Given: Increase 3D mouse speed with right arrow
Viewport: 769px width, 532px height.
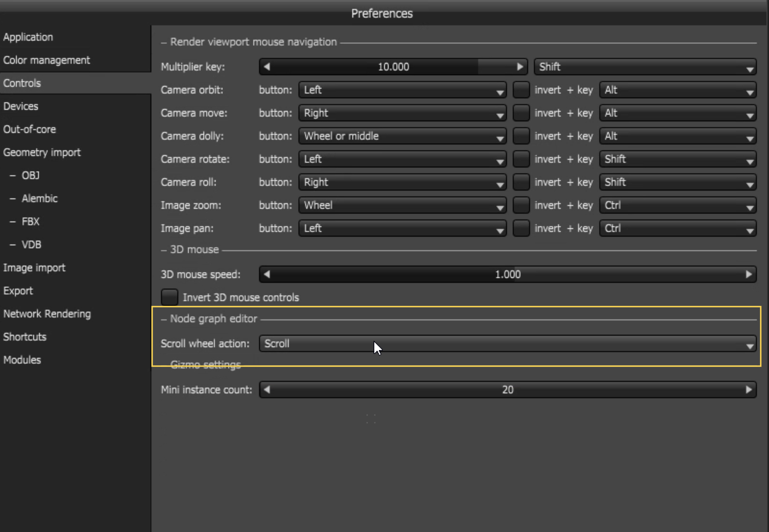Looking at the screenshot, I should coord(749,274).
